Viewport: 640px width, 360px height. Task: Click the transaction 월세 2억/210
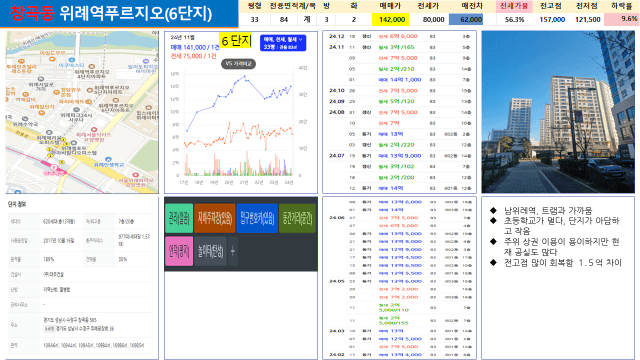tap(396, 69)
